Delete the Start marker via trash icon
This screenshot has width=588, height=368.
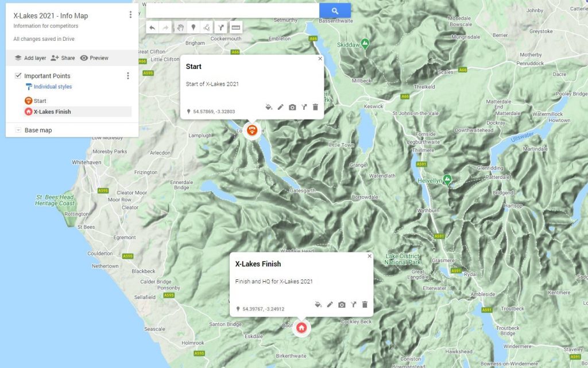[x=315, y=107]
